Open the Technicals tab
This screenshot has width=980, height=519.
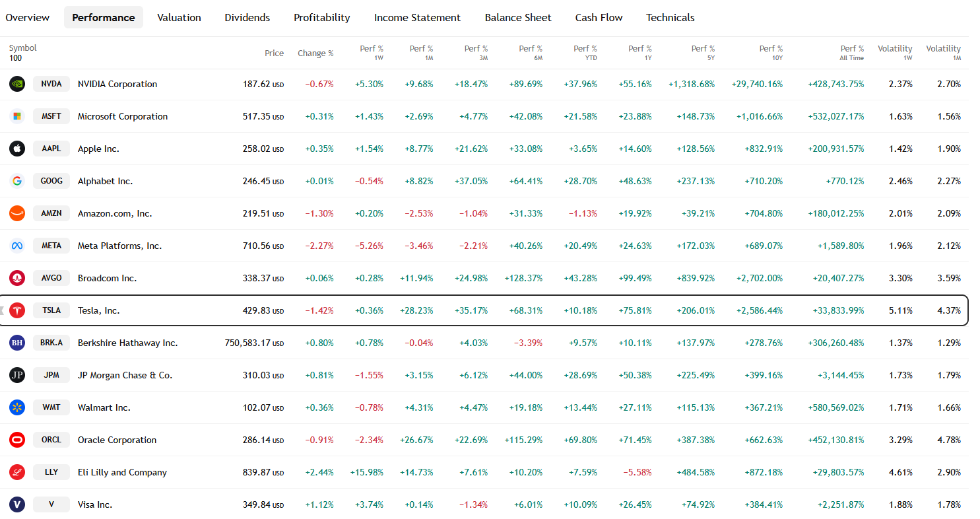click(x=670, y=17)
